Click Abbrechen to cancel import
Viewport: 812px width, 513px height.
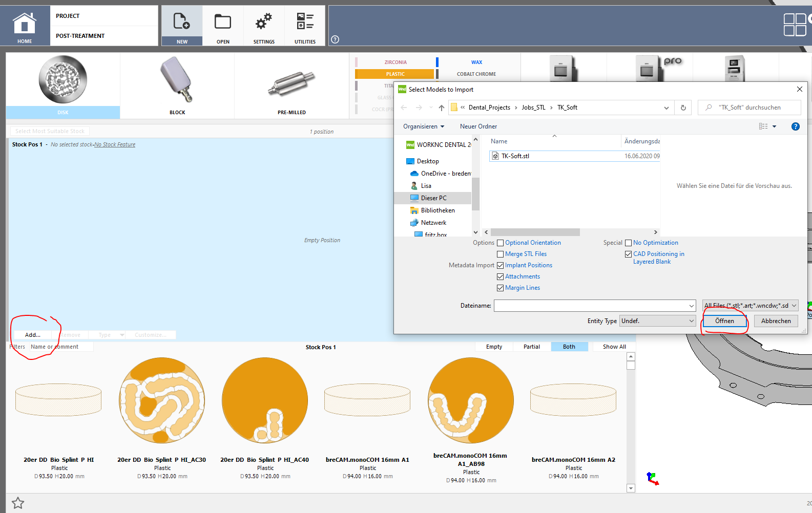[x=776, y=321]
